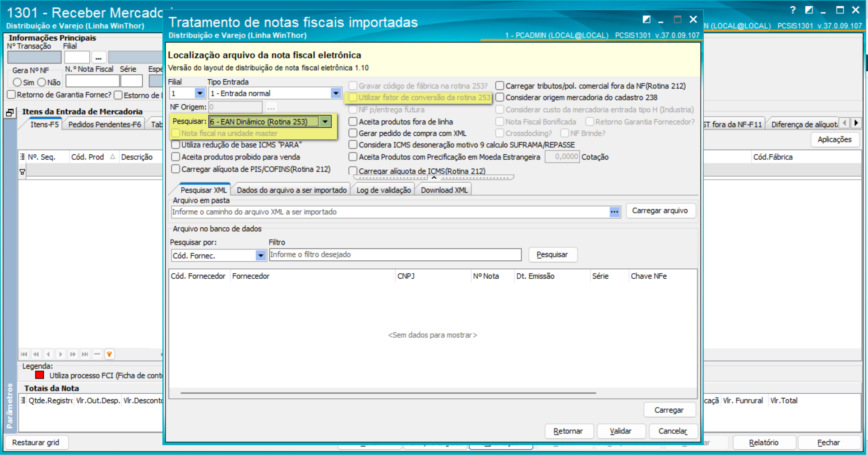Jump to first record in items grid
The image size is (868, 456).
tap(24, 355)
